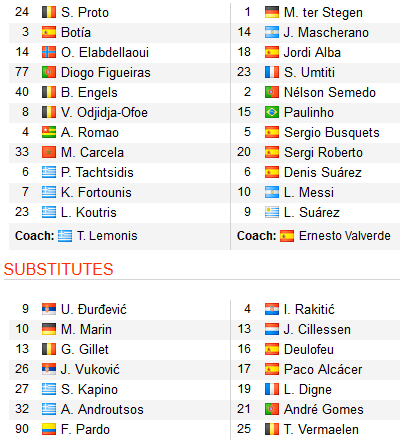Screen dimensions: 403x444
Task: Open Sergio Busquets player profile
Action: click(332, 133)
